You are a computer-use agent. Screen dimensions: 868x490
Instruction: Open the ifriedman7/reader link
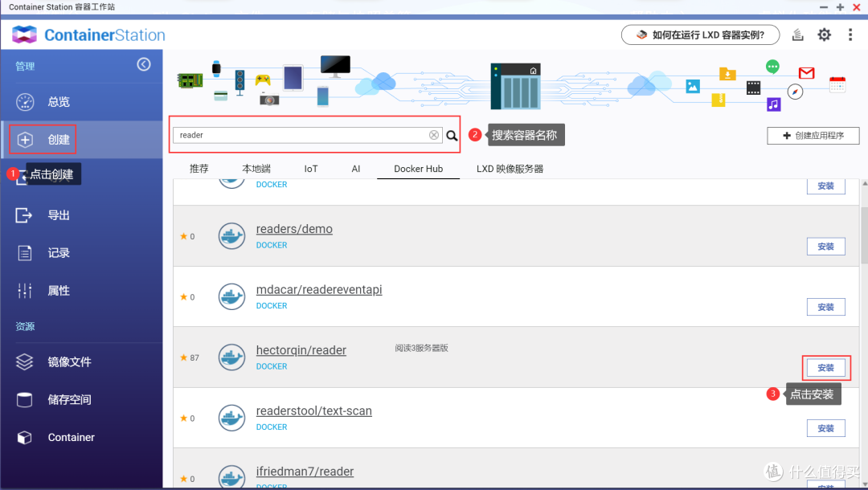[x=305, y=472]
